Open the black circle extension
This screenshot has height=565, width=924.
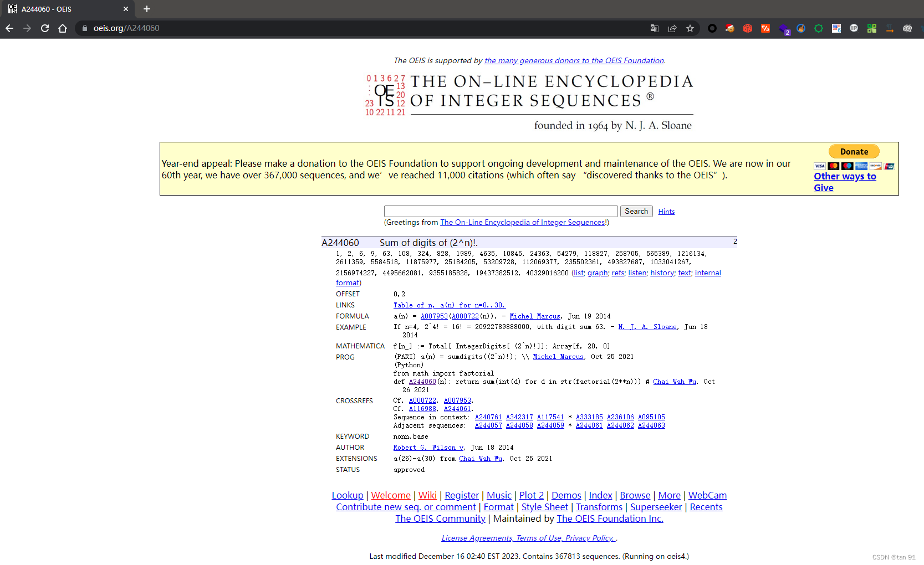click(712, 28)
